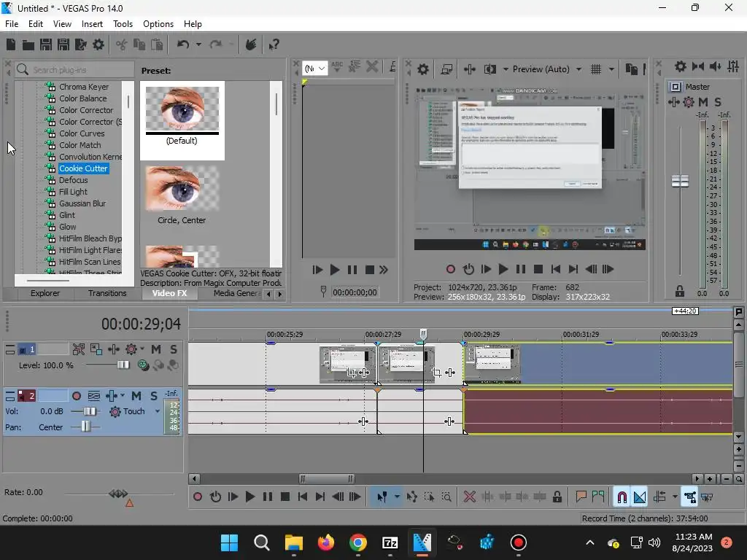Click the What's This help icon
Image resolution: width=747 pixels, height=560 pixels.
pyautogui.click(x=274, y=44)
